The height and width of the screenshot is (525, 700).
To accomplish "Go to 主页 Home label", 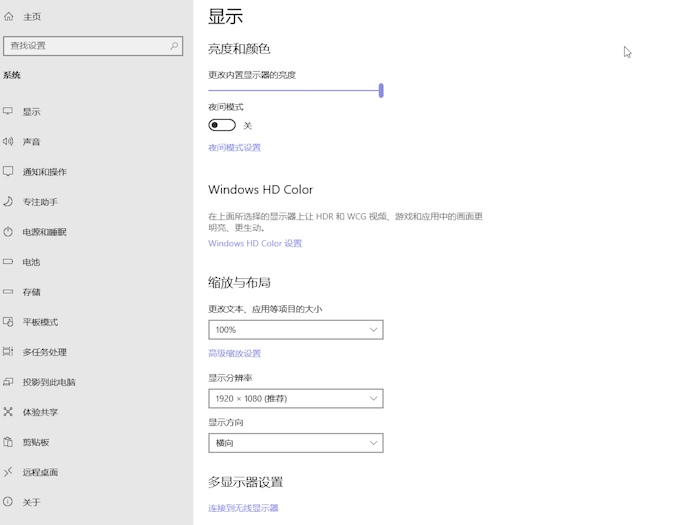I will 32,17.
